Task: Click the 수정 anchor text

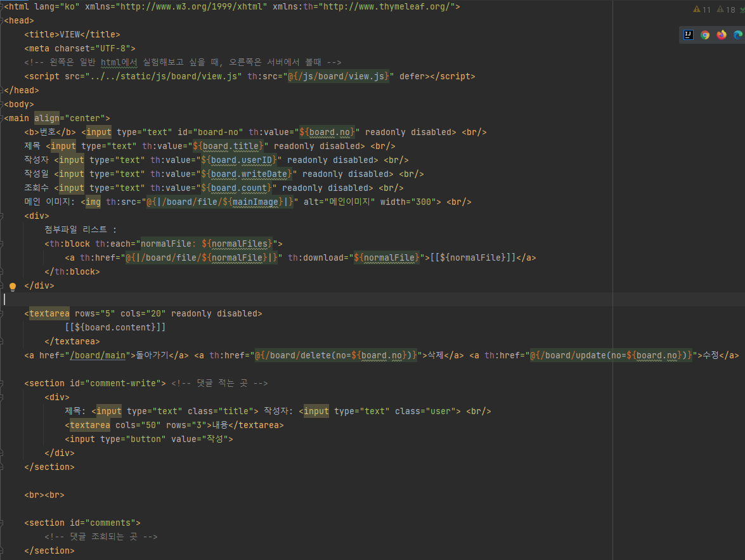Action: (711, 356)
